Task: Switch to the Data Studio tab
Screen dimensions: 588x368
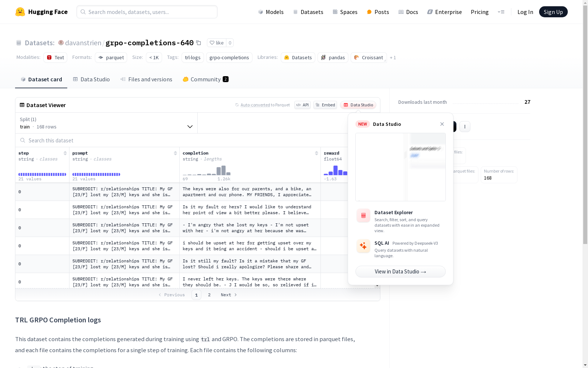Action: pyautogui.click(x=92, y=79)
